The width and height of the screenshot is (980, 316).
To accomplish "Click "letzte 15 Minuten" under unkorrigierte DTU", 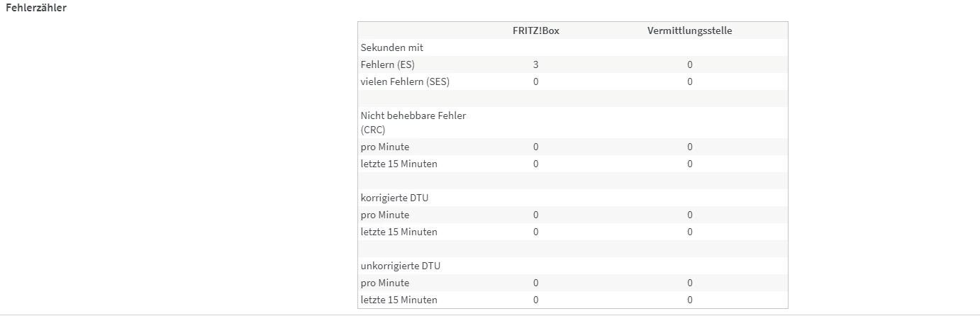I will click(399, 300).
